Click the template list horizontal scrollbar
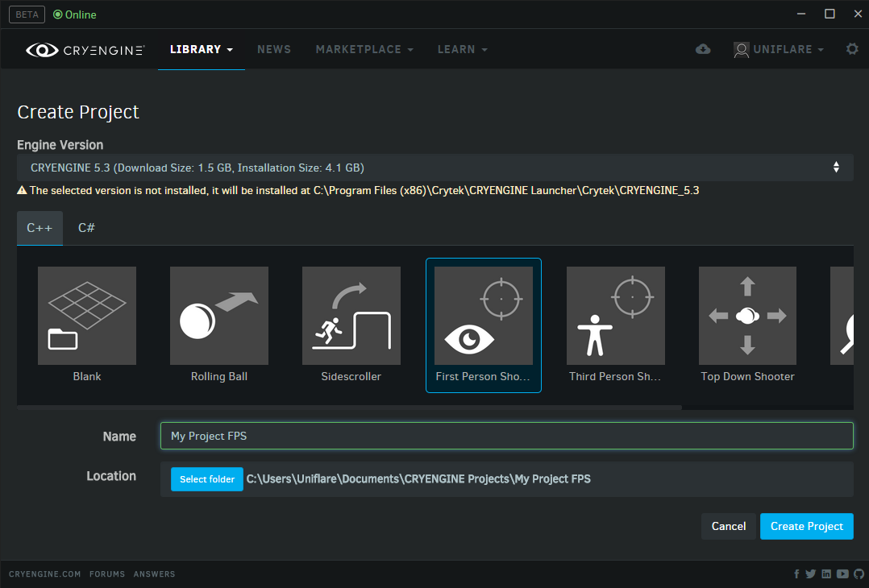Image resolution: width=869 pixels, height=588 pixels. tap(349, 408)
